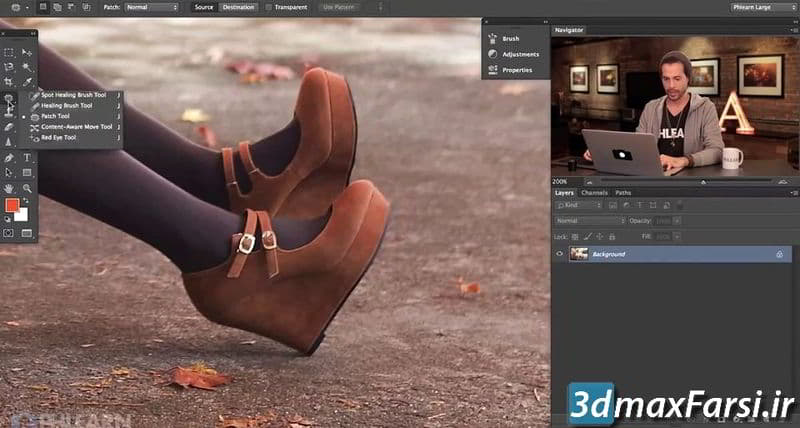Select the Clone Stamp tool
This screenshot has height=428, width=800.
click(x=9, y=112)
